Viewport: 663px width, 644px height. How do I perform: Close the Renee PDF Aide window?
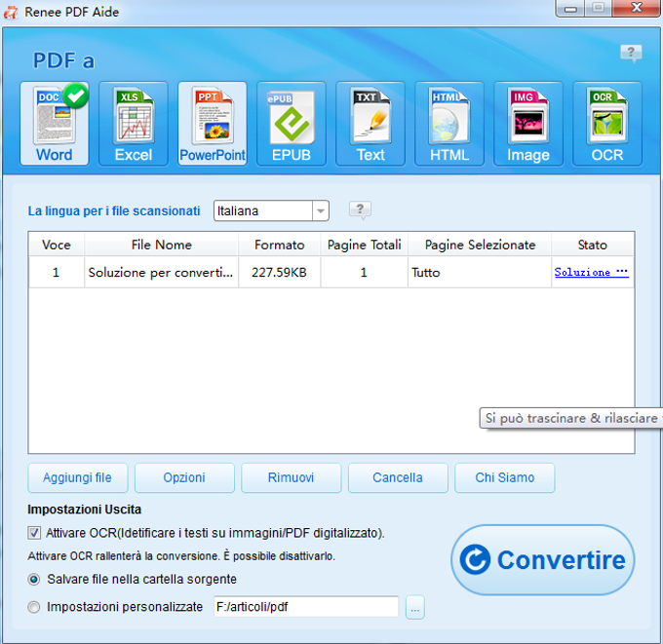tap(637, 8)
